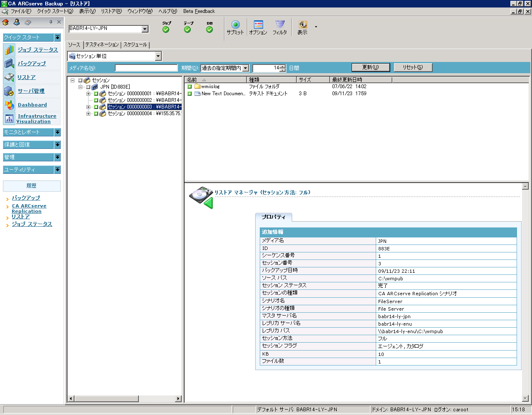Open the Dashboard icon in the sidebar
This screenshot has height=415, width=532.
pyautogui.click(x=9, y=105)
